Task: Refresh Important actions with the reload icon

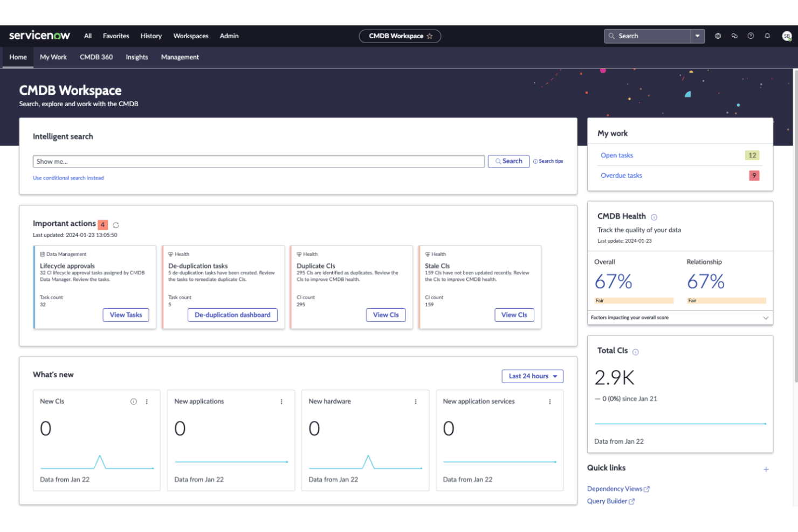Action: (115, 225)
